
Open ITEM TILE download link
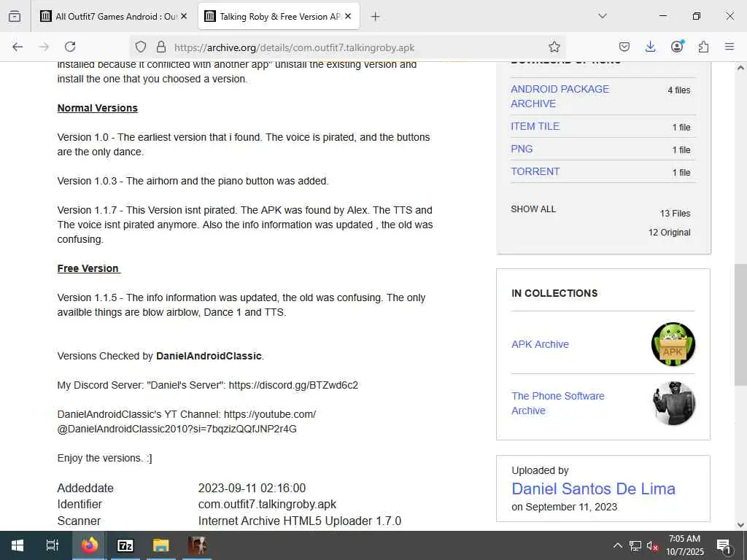(x=535, y=126)
